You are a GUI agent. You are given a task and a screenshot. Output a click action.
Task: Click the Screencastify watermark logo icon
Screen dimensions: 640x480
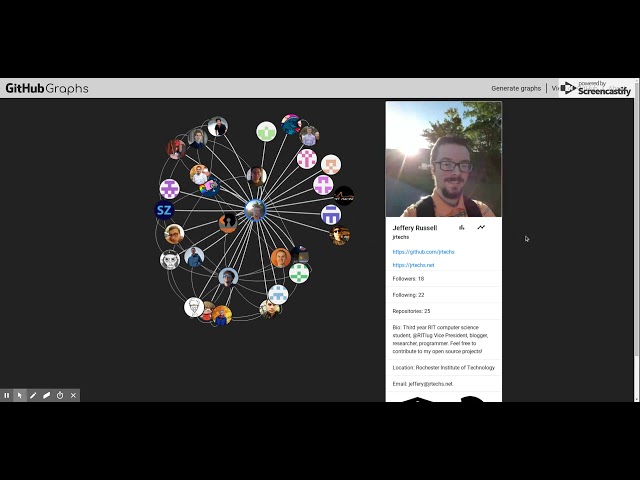click(x=568, y=88)
